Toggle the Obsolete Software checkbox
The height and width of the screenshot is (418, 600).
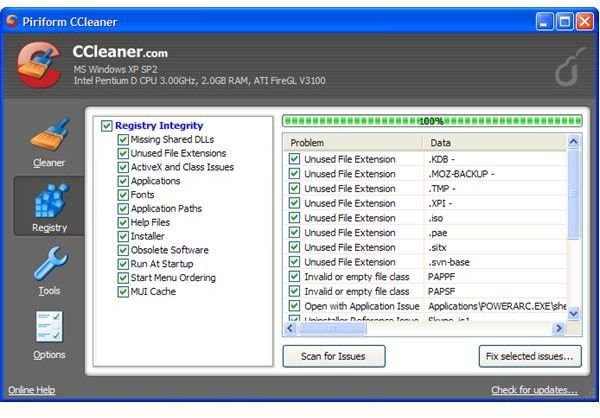[123, 250]
